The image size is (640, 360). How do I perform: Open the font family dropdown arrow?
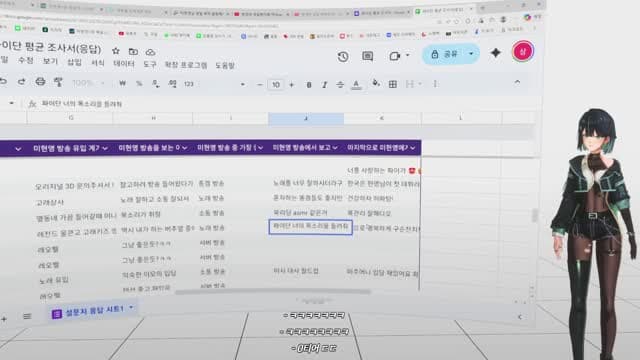click(x=243, y=84)
